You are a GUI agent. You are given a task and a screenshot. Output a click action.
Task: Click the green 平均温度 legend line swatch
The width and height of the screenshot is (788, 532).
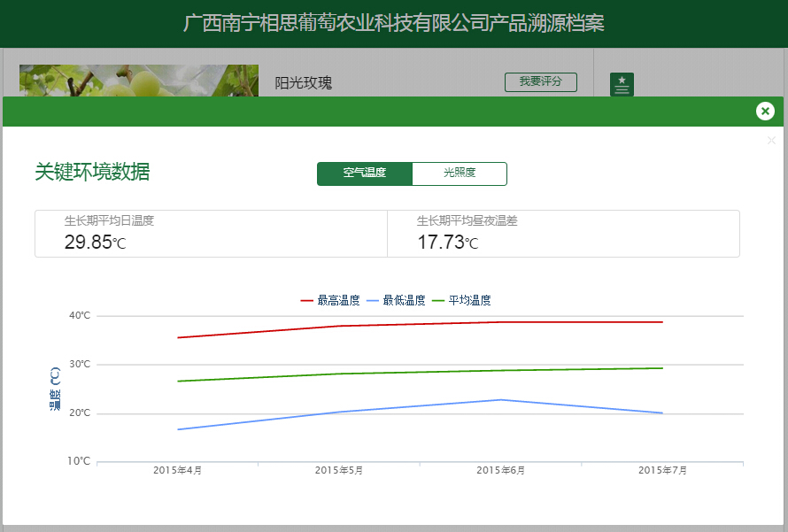point(437,301)
